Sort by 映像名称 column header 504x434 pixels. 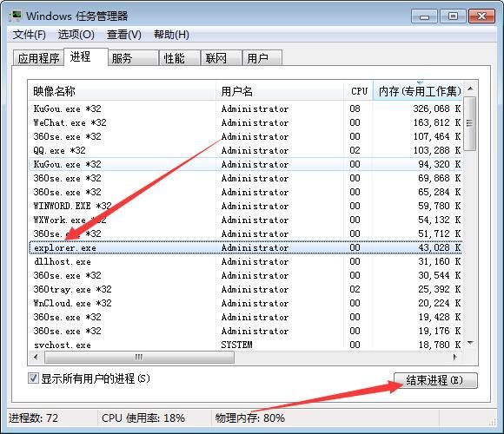coord(122,91)
